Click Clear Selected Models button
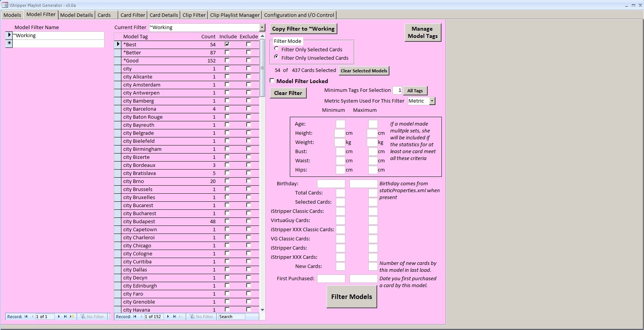The height and width of the screenshot is (330, 644). (364, 71)
